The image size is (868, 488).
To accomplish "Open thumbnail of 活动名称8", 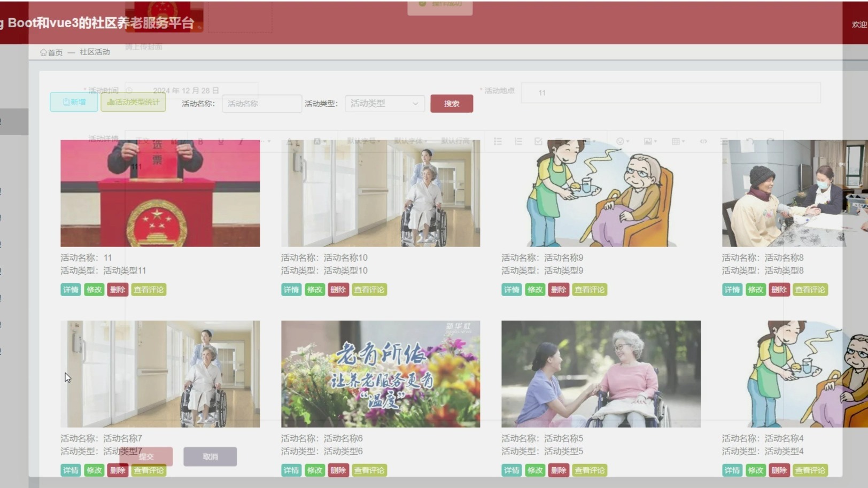I will (x=795, y=193).
